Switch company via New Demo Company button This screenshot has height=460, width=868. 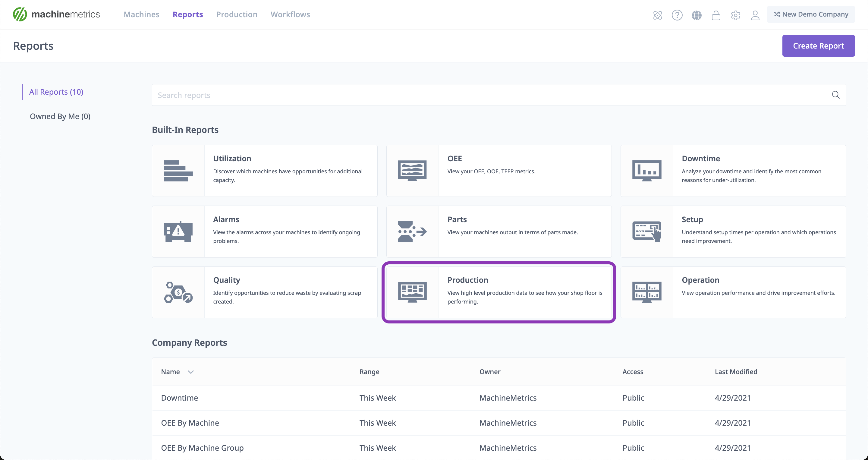[811, 14]
